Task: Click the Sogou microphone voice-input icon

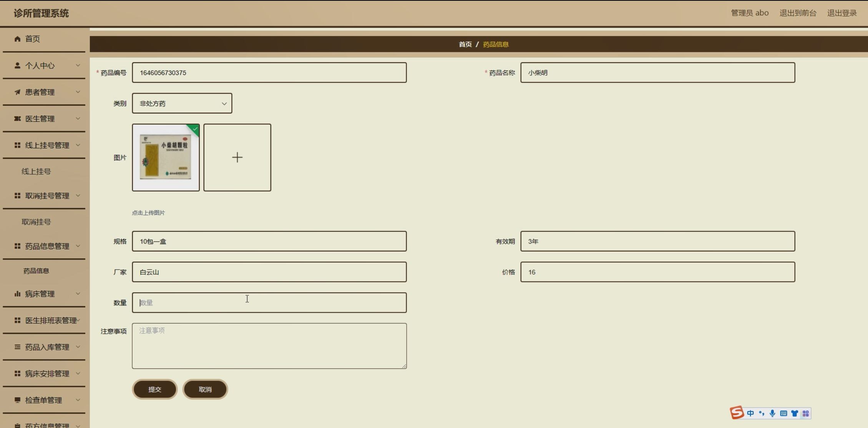Action: tap(772, 413)
